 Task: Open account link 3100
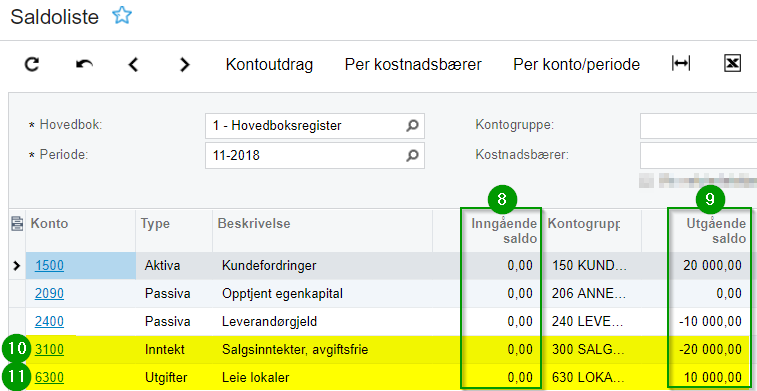click(49, 349)
